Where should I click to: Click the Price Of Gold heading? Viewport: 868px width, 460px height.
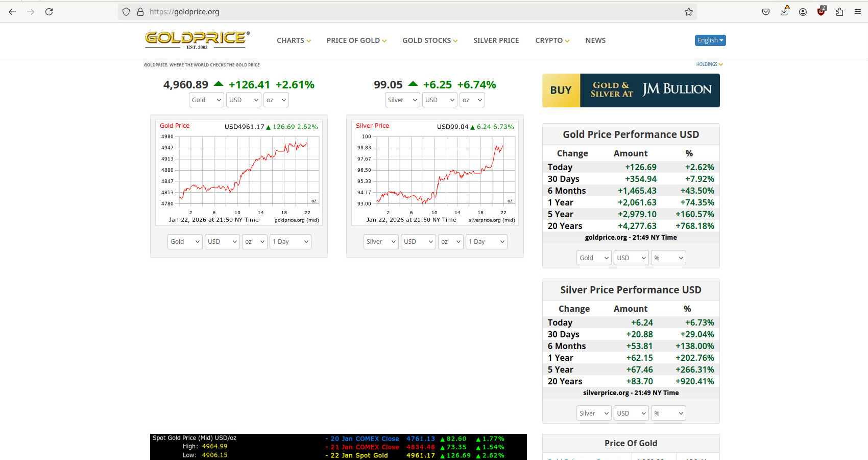(x=631, y=444)
